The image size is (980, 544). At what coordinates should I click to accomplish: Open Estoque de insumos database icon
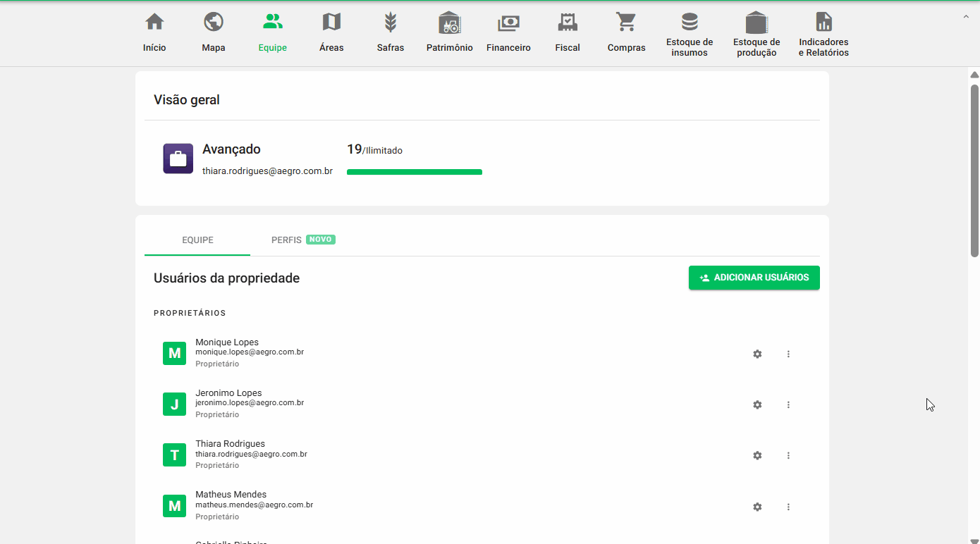[x=690, y=23]
